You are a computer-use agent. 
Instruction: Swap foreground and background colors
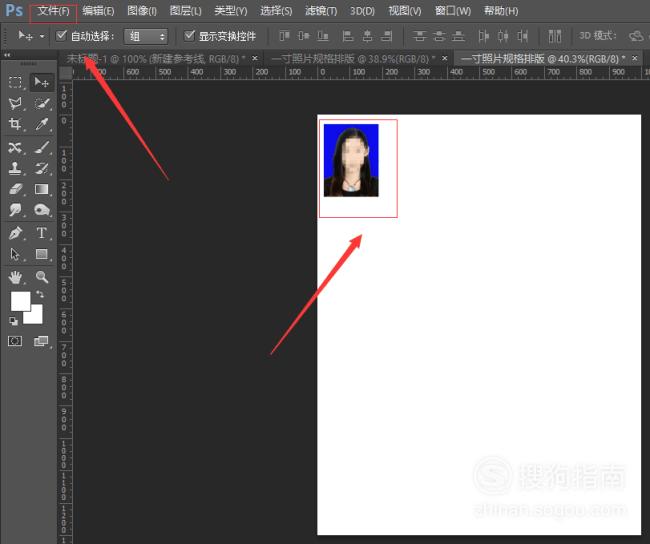coord(40,294)
